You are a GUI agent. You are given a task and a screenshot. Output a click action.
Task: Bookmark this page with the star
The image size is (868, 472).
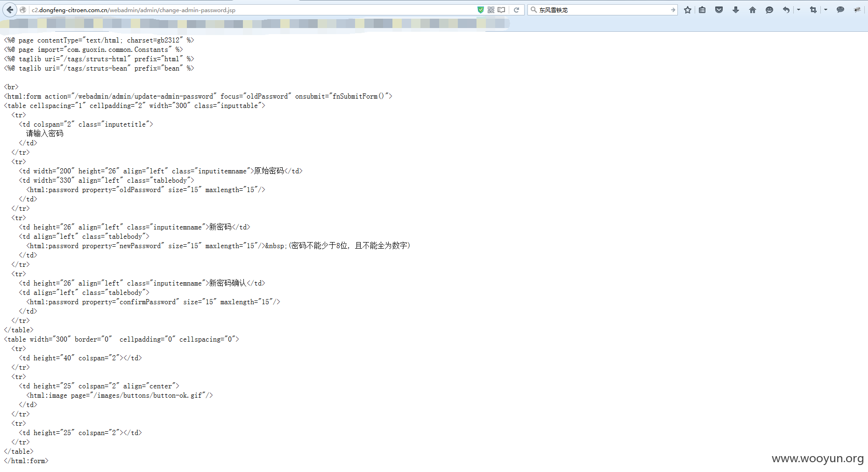tap(688, 10)
